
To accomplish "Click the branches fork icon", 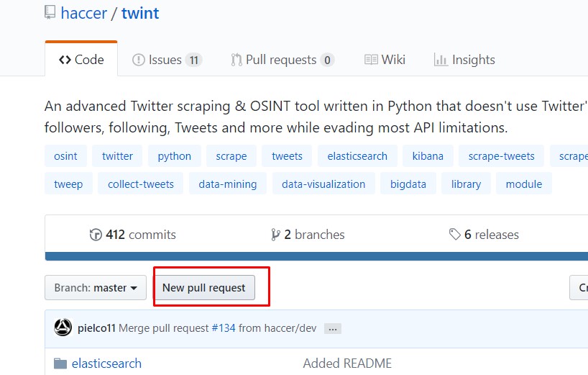I will (275, 235).
